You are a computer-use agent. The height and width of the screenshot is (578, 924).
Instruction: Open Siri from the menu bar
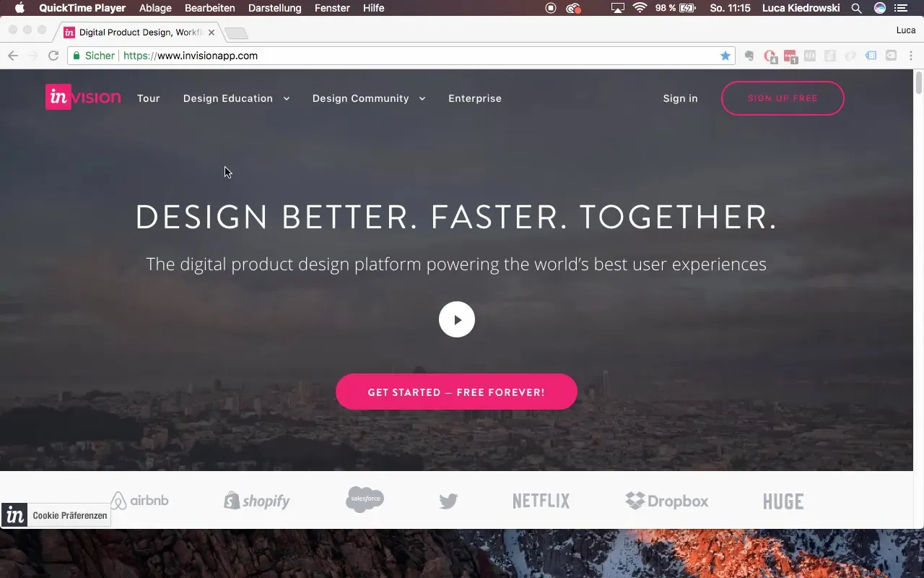pos(879,8)
